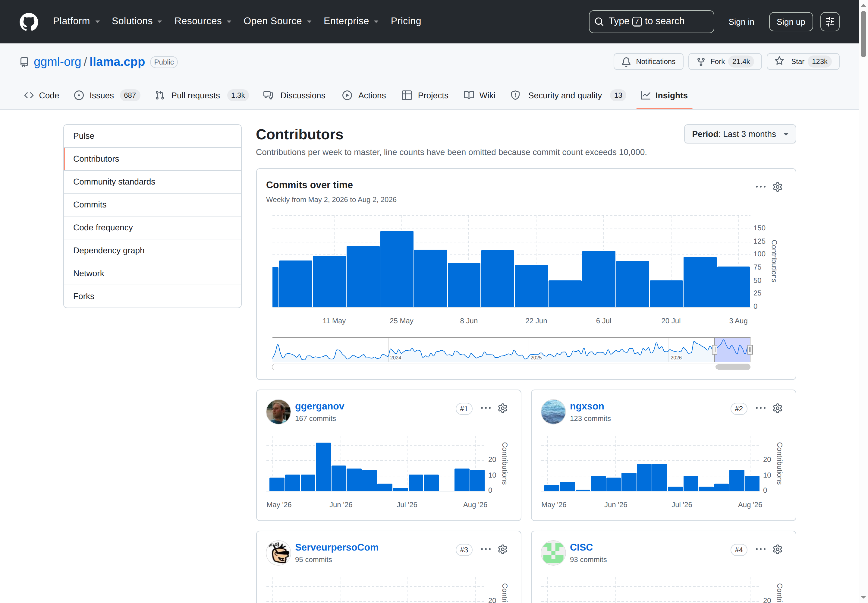Click the Fork icon
The height and width of the screenshot is (603, 868).
point(701,62)
